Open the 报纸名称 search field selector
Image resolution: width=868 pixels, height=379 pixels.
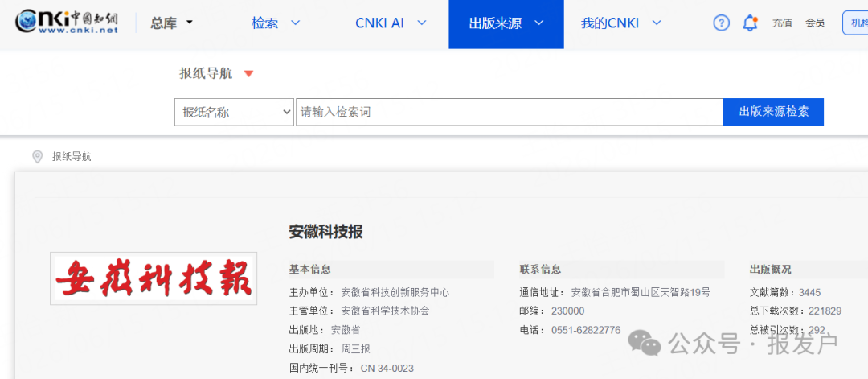(x=234, y=112)
